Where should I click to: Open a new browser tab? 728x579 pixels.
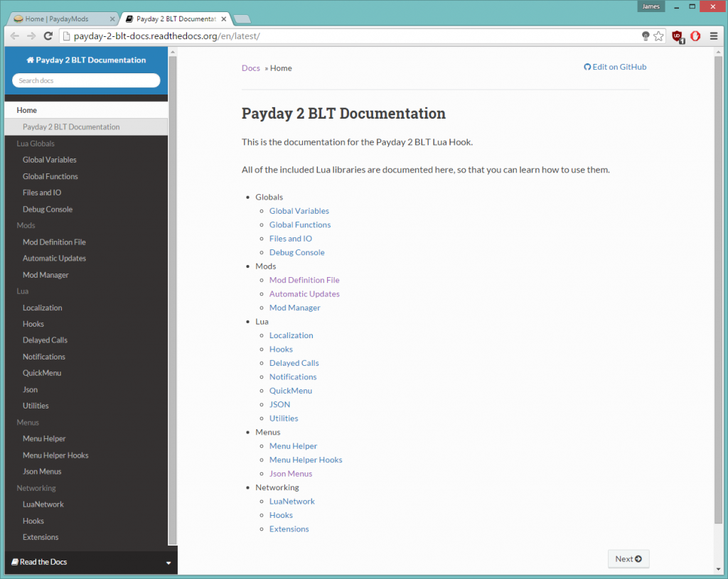click(242, 19)
